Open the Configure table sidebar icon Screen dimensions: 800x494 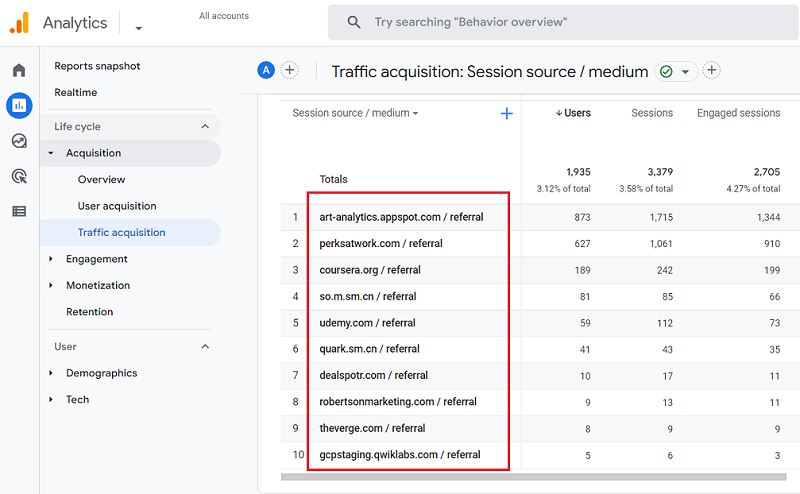19,211
